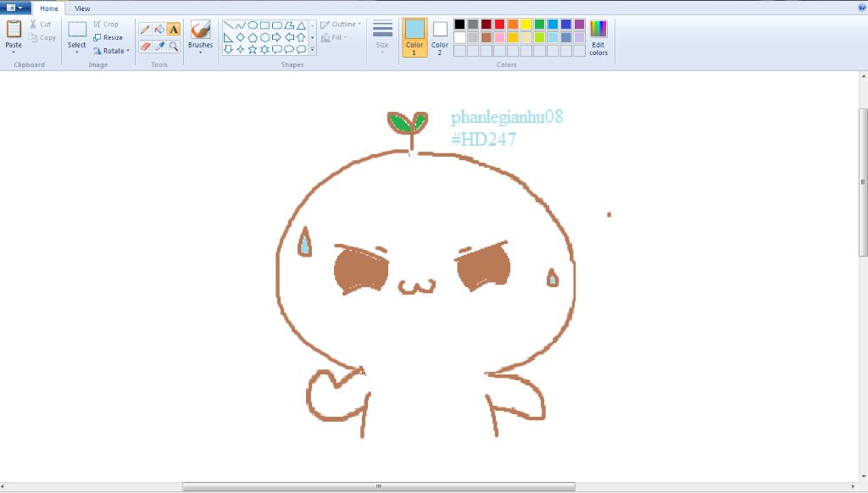868x493 pixels.
Task: Click the vertical scrollbar up arrow
Action: pos(863,76)
